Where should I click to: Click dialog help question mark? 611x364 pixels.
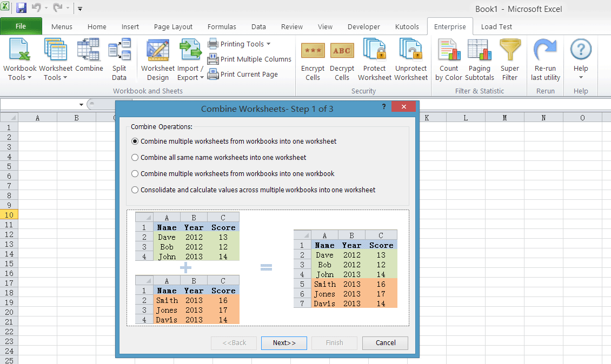(384, 106)
